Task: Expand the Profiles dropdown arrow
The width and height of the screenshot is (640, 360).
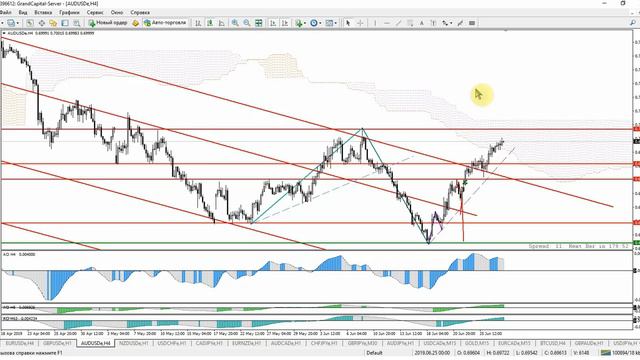Action: click(x=18, y=23)
